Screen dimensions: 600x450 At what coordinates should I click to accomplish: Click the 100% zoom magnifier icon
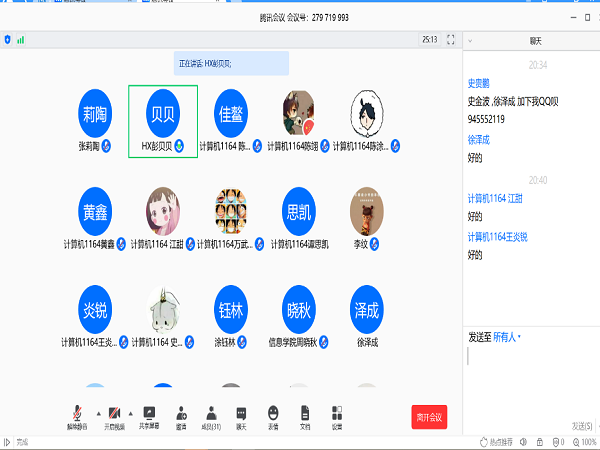click(x=576, y=442)
